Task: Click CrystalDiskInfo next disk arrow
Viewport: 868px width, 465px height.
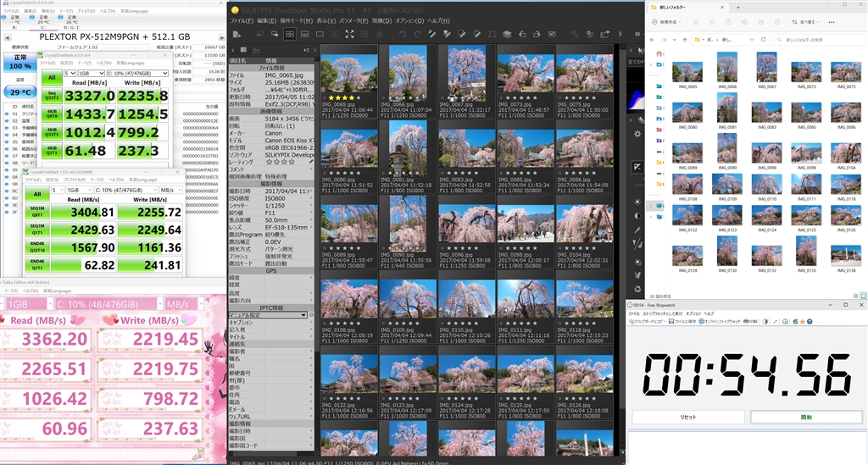Action: coord(222,37)
